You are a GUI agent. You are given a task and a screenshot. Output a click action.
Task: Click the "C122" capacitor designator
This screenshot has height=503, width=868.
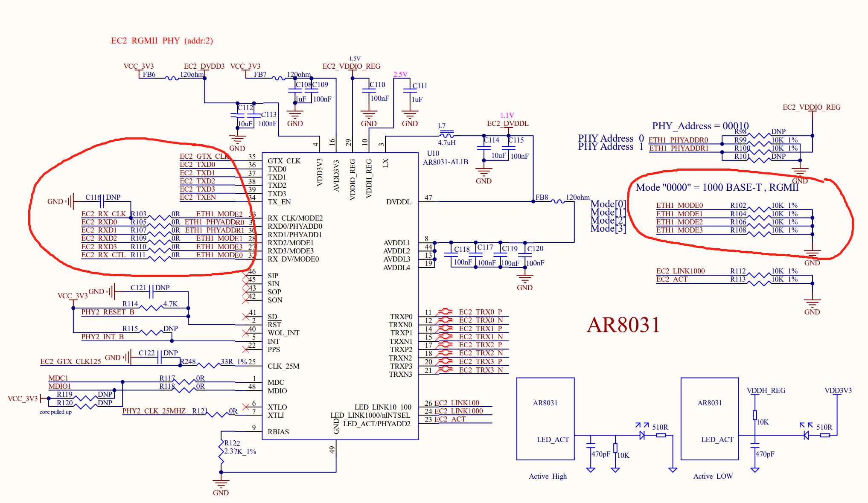(x=147, y=353)
